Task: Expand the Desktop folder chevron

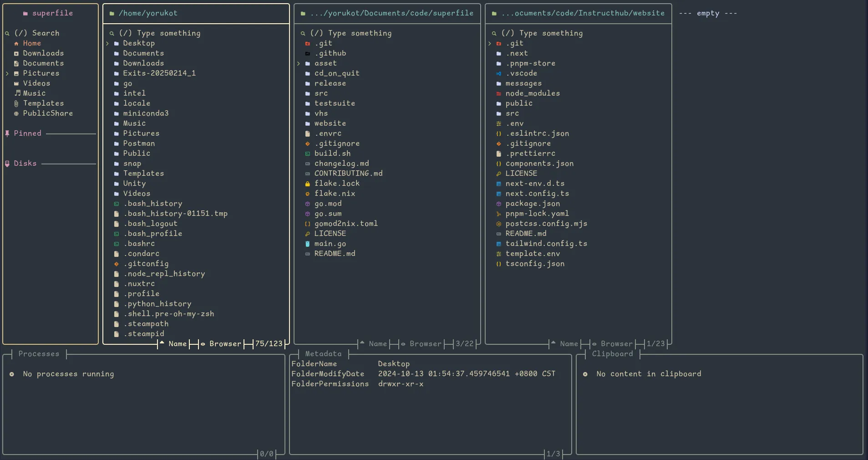Action: click(107, 43)
